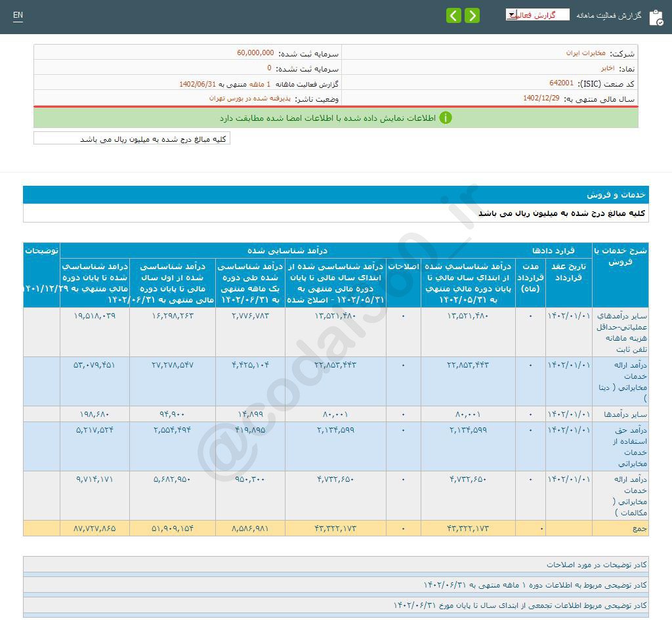Select the highlighted جمع totals row
The height and width of the screenshot is (644, 672).
pyautogui.click(x=640, y=528)
